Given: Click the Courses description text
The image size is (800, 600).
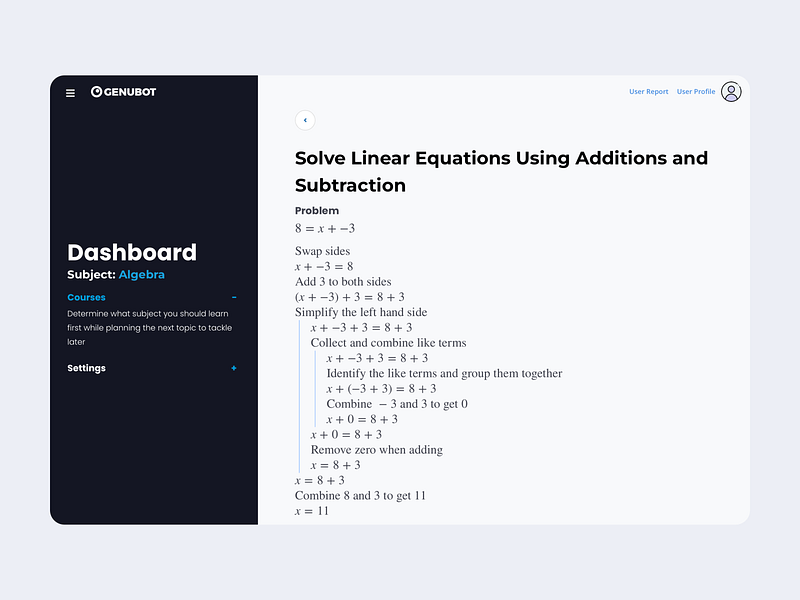Looking at the screenshot, I should 149,328.
